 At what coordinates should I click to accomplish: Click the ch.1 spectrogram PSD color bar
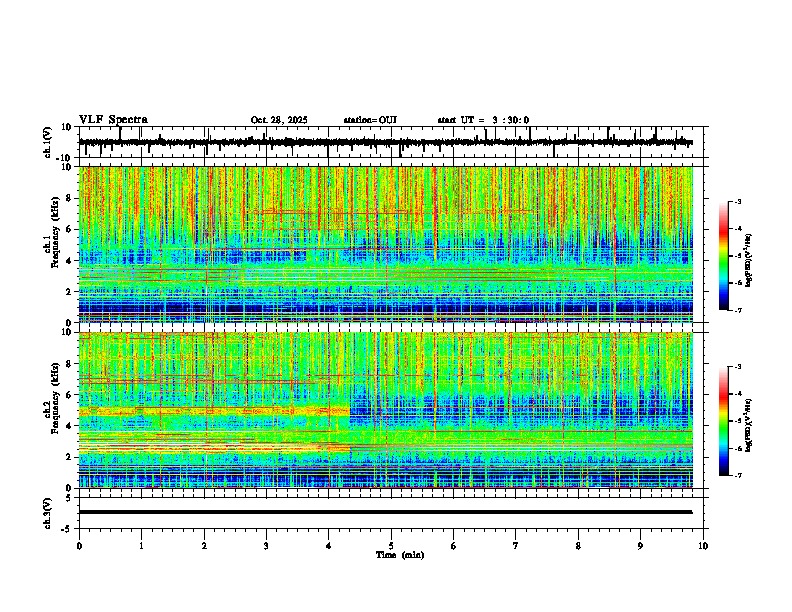(724, 256)
